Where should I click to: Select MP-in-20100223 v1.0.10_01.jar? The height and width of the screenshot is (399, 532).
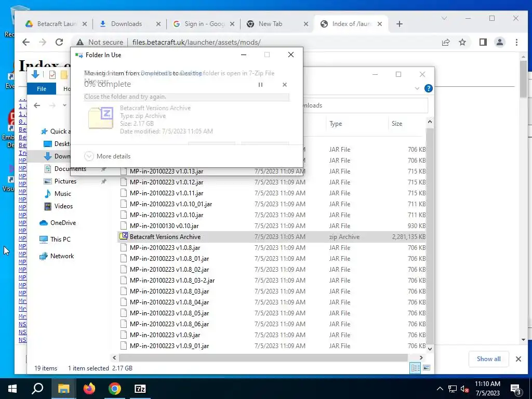(x=170, y=204)
